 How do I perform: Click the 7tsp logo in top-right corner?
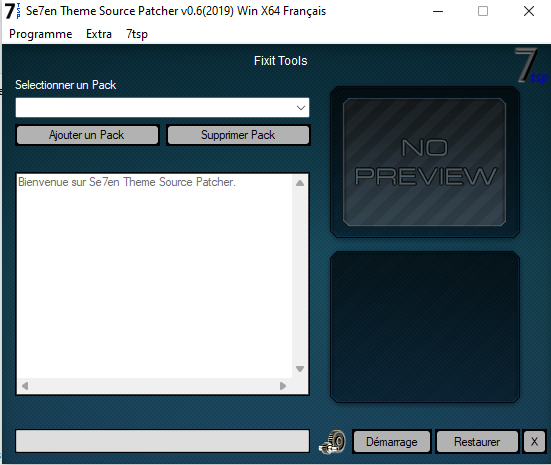point(531,66)
